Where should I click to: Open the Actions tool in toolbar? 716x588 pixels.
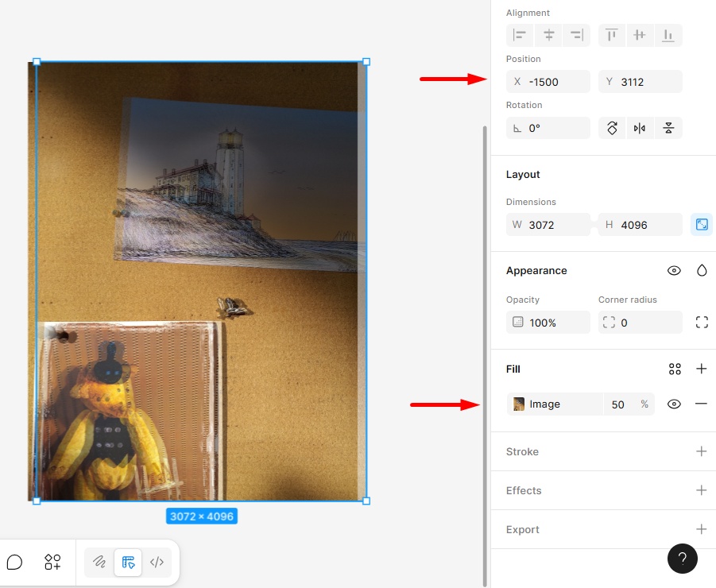point(52,562)
